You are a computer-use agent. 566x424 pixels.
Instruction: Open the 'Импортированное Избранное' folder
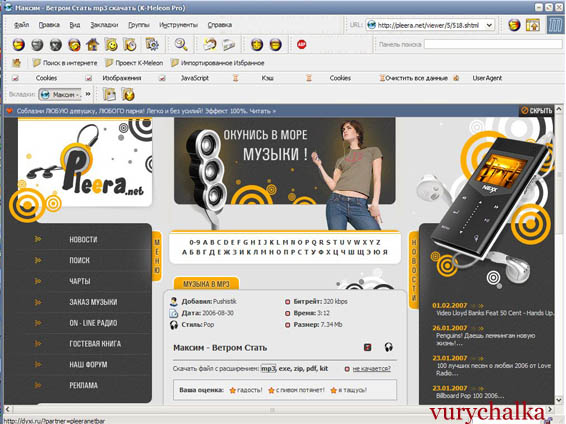(218, 63)
